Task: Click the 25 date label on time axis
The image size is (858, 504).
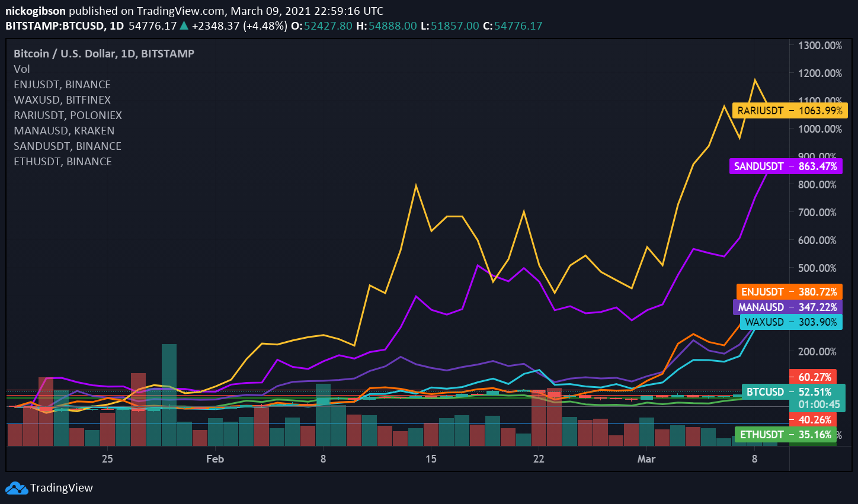Action: click(x=107, y=459)
